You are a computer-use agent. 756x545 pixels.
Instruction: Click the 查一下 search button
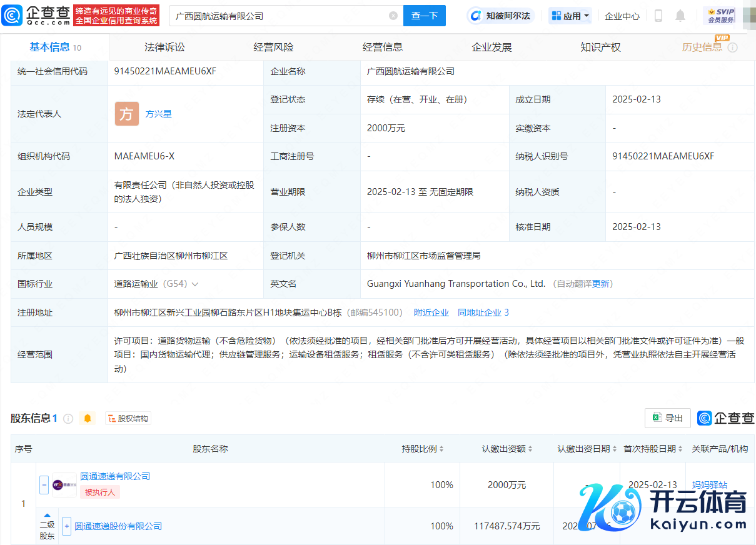(x=425, y=16)
